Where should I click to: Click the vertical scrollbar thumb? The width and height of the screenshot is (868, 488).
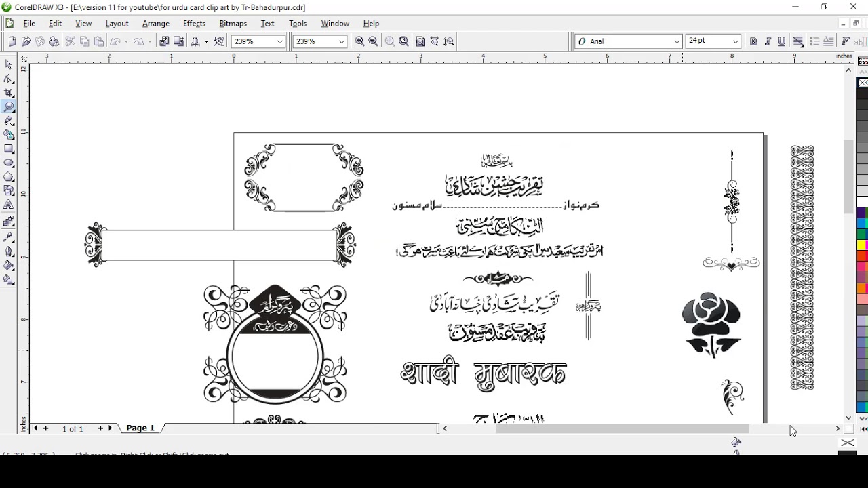[848, 176]
